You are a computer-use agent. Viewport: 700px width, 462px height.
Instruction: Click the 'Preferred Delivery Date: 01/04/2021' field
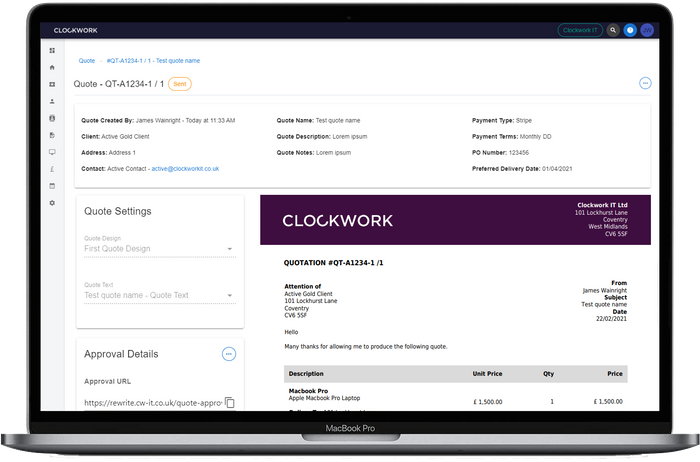point(522,169)
